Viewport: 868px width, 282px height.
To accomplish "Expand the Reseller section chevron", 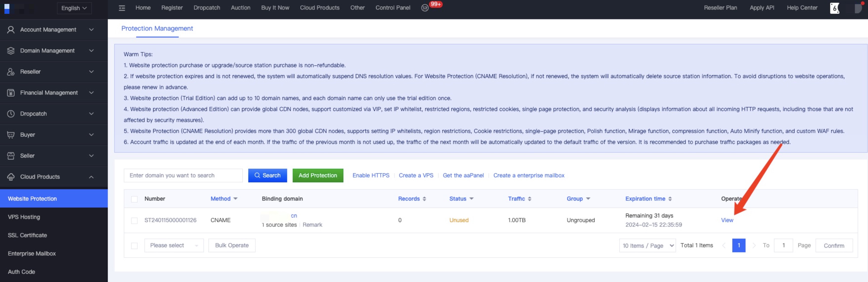I will tap(91, 72).
